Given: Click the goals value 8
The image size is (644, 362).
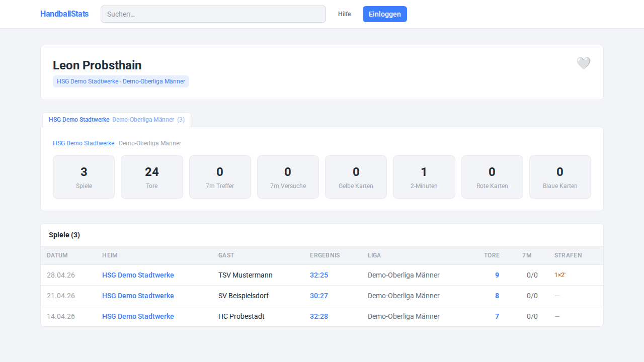Looking at the screenshot, I should pyautogui.click(x=497, y=296).
